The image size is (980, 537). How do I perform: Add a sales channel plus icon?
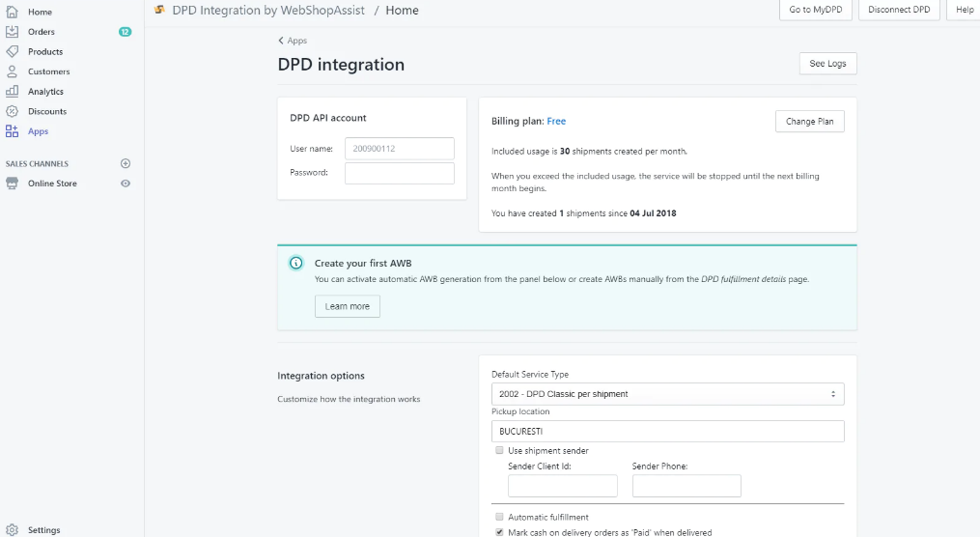pos(126,163)
